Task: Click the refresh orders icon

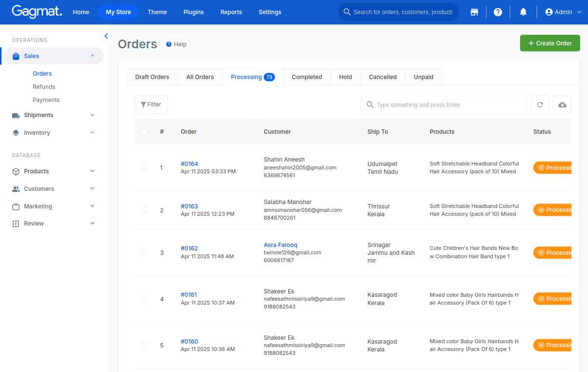Action: click(x=540, y=105)
